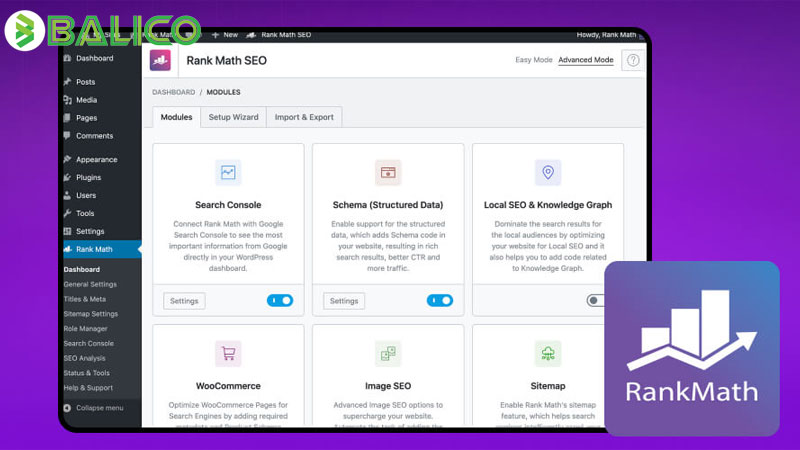Click the WooCommerce module title
This screenshot has width=800, height=450.
point(228,386)
